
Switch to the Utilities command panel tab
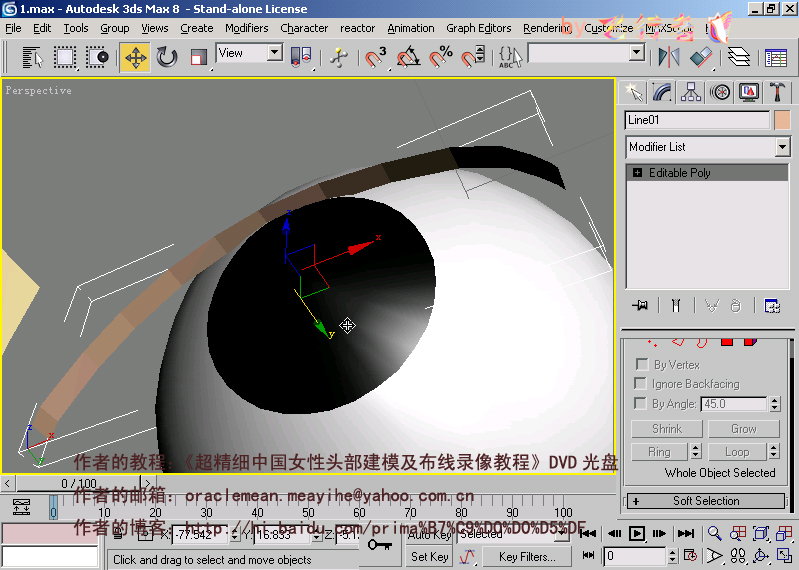[777, 92]
